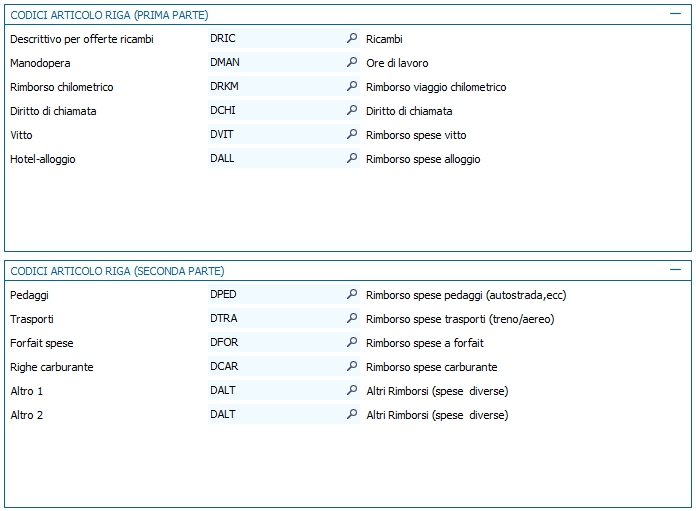Open lookup for Manodopera DMAN field
696x511 pixels.
(x=351, y=63)
